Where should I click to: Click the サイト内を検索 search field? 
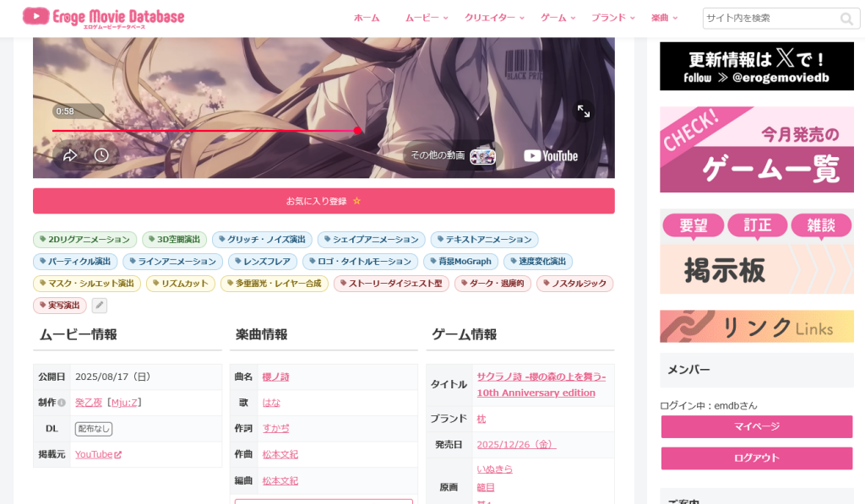pyautogui.click(x=770, y=19)
